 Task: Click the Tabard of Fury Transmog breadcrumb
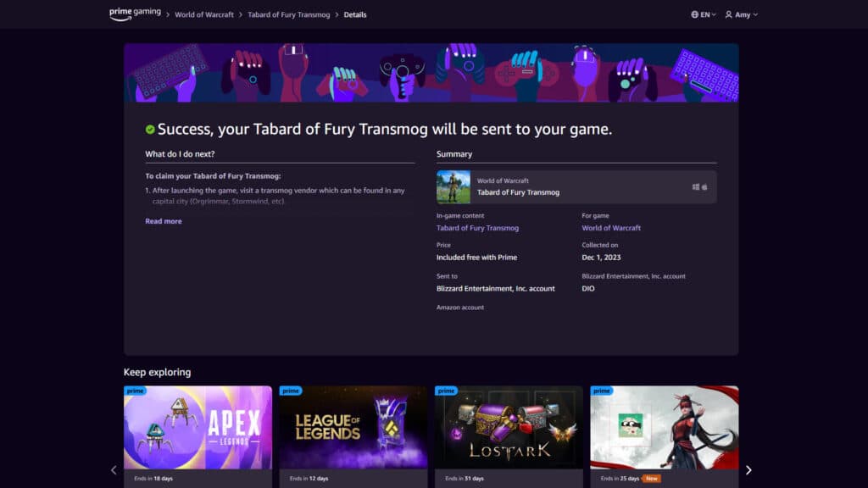pos(290,14)
